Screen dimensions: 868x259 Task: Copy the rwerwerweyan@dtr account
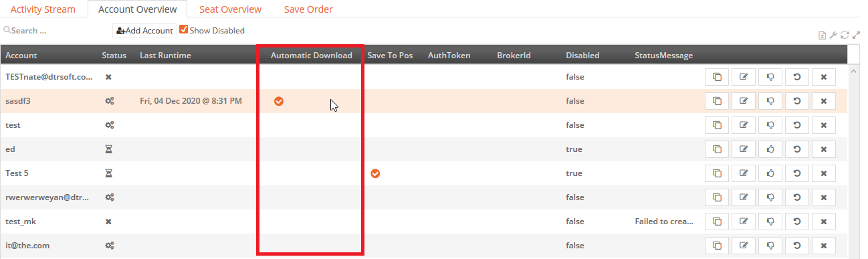tap(717, 197)
